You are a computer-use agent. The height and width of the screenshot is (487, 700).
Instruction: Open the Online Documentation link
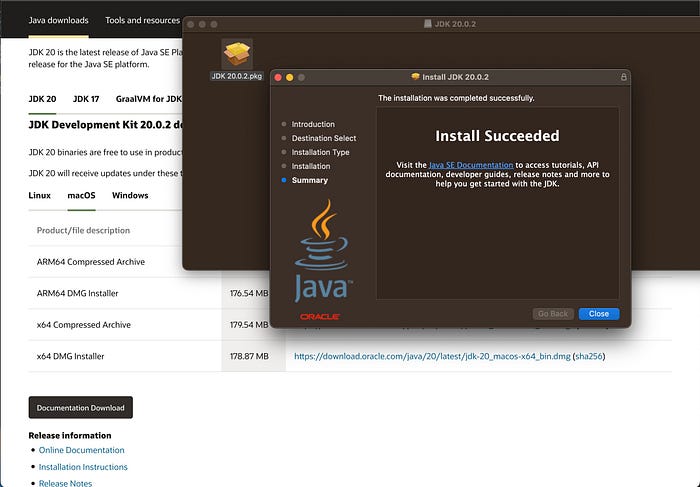82,450
